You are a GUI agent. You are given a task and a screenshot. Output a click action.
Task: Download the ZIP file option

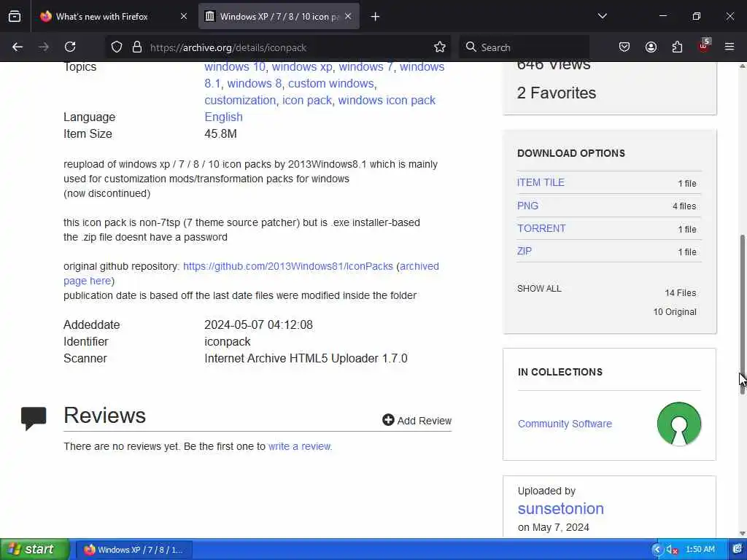coord(525,252)
